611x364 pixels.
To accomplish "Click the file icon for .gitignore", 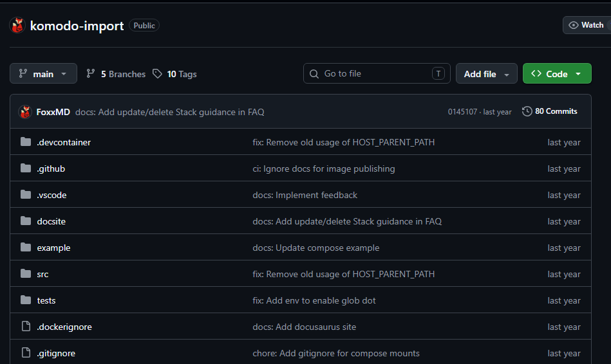I will pos(26,352).
